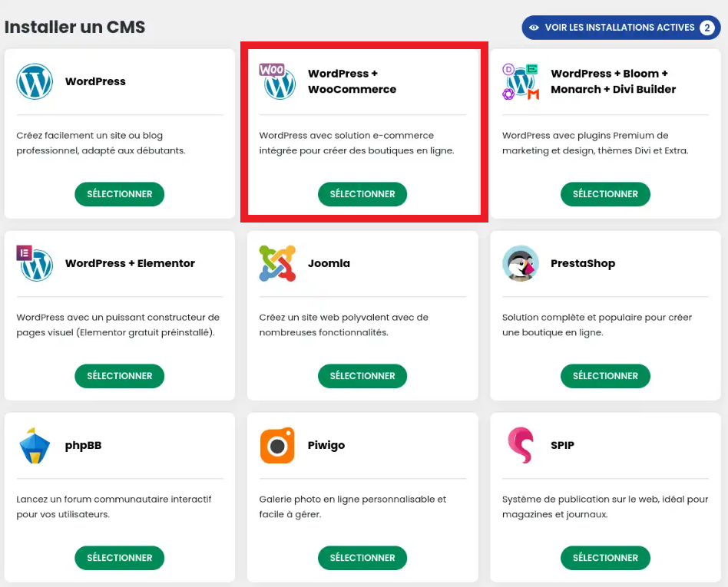Click the Piwigo title text

[326, 446]
